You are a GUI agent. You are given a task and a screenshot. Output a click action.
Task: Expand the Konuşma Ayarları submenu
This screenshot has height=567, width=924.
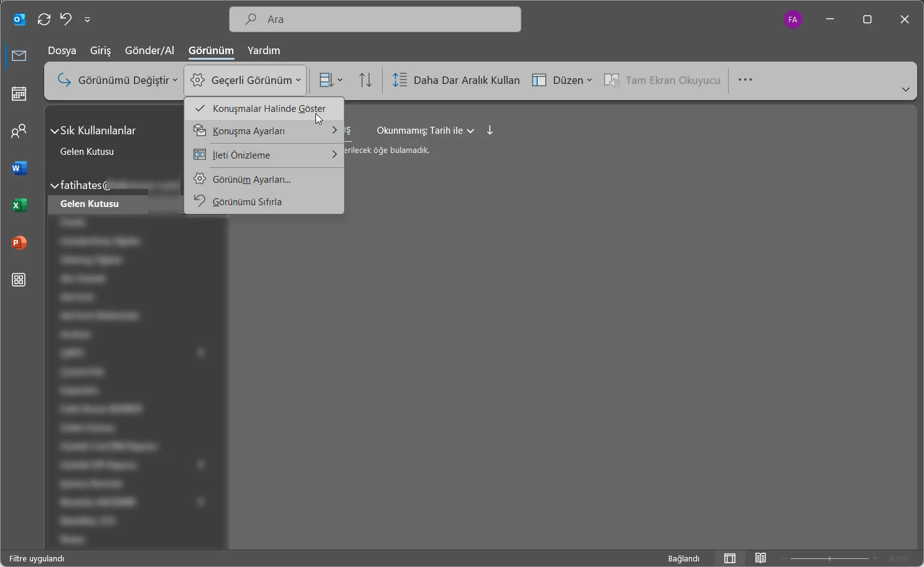tap(264, 131)
